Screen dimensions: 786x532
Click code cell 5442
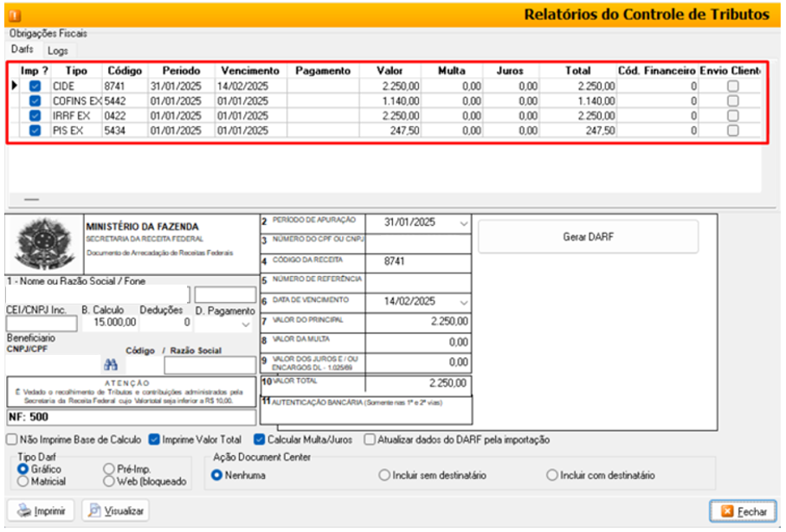pos(125,100)
